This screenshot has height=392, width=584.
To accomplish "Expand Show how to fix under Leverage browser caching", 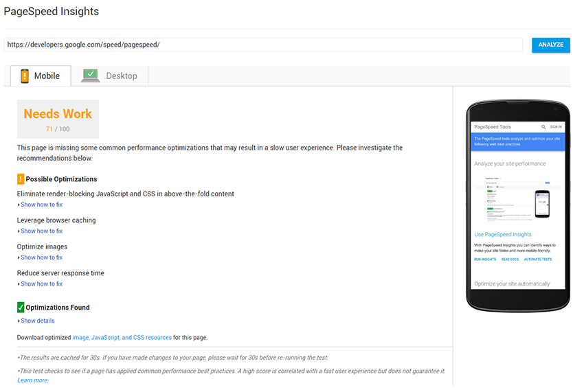I will click(x=41, y=231).
